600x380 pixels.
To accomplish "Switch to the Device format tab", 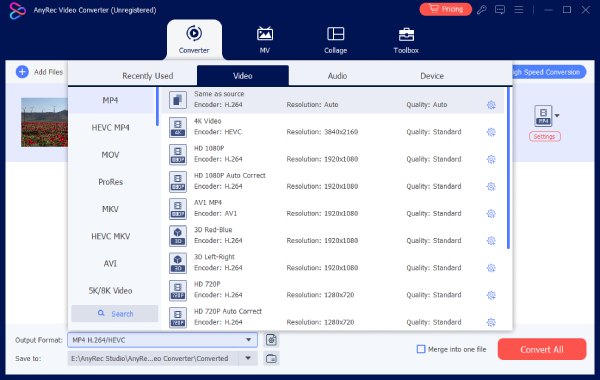I will pyautogui.click(x=432, y=76).
